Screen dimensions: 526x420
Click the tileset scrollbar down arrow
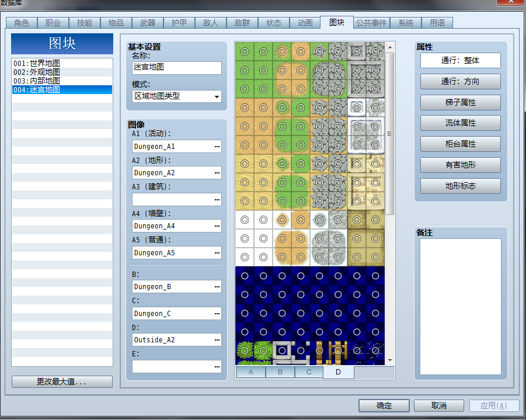[x=390, y=360]
